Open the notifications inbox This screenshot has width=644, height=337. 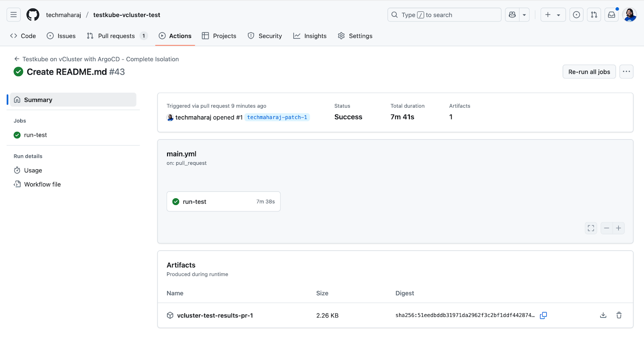[x=611, y=15]
